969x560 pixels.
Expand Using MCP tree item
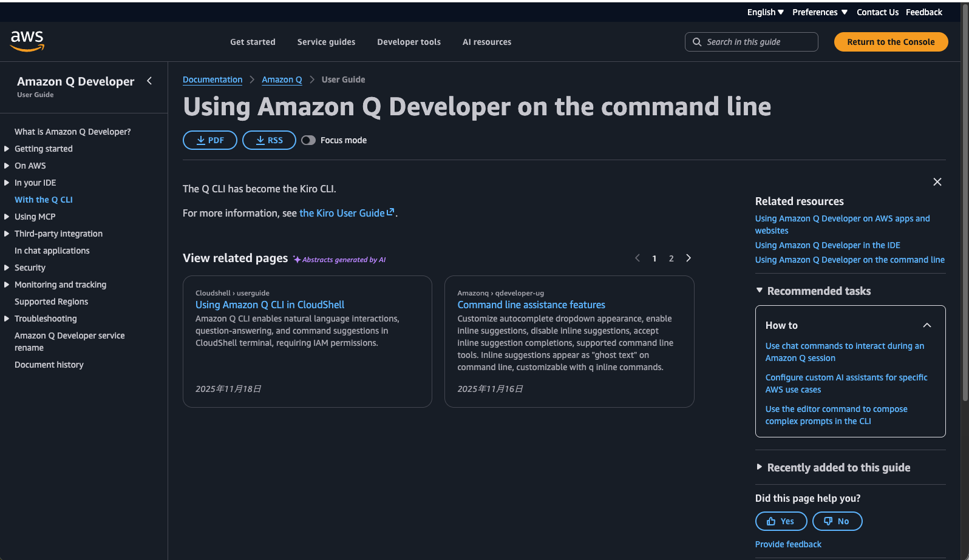7,217
